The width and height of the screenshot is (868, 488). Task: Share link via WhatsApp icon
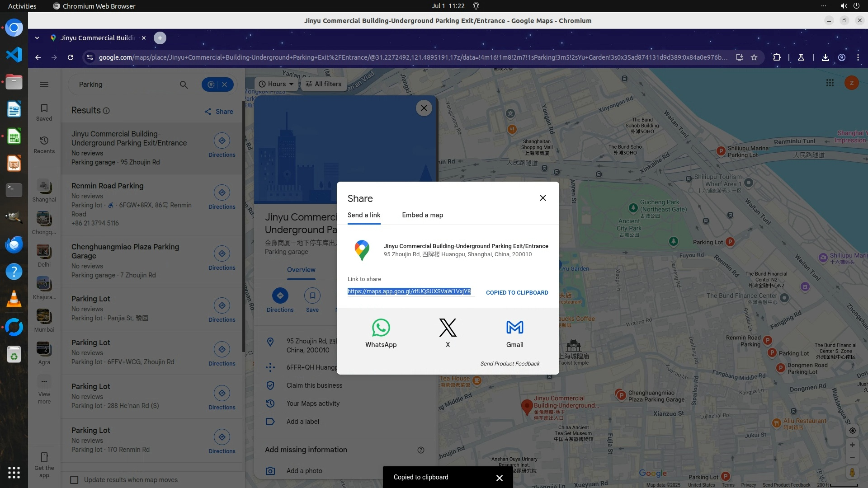pos(381,328)
